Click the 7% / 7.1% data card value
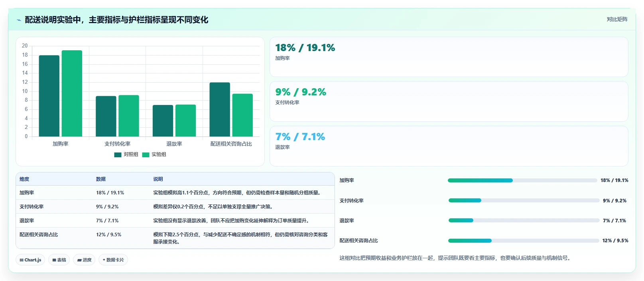644x281 pixels. [x=300, y=137]
